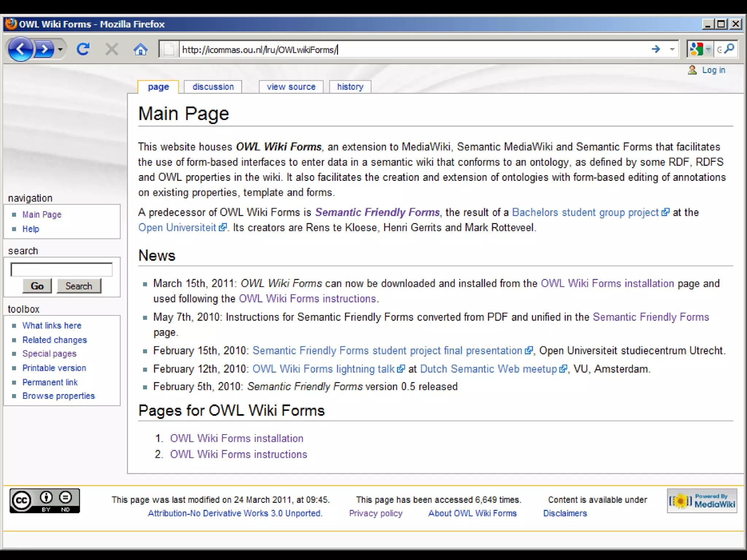Click the Stop loading X icon

pyautogui.click(x=112, y=49)
